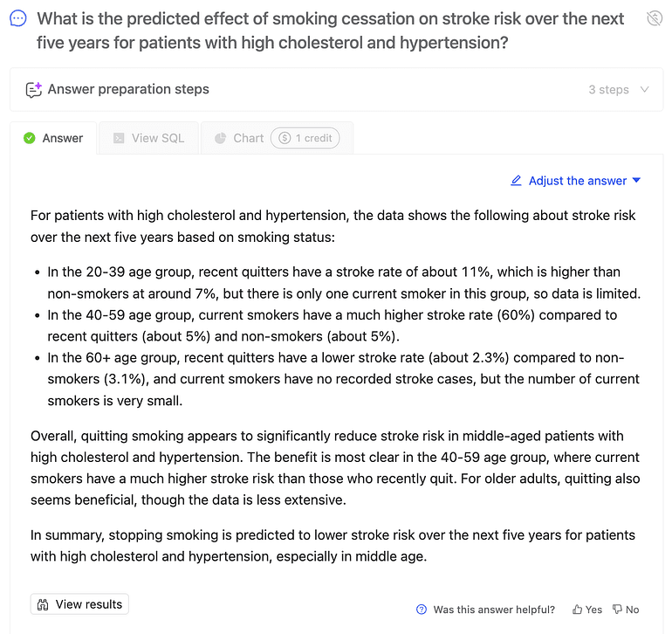Image resolution: width=672 pixels, height=634 pixels.
Task: Expand the Answer preparation steps panel
Action: [x=127, y=89]
